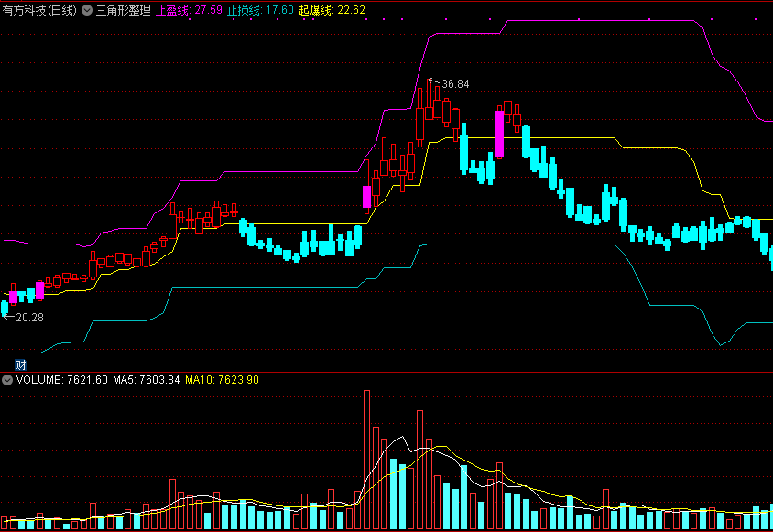Select the 止盈线: 27.59 value label
This screenshot has height=532, width=773.
[x=189, y=10]
